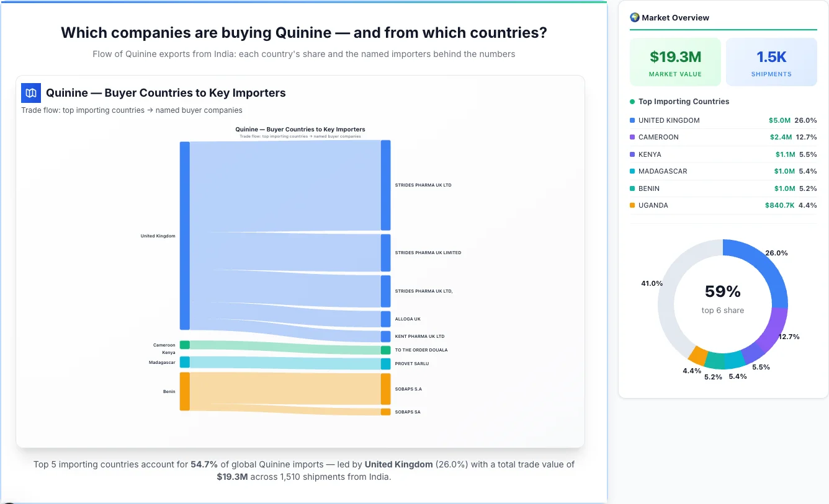Viewport: 829px width, 504px height.
Task: Click the globe icon in Market Overview header
Action: pyautogui.click(x=634, y=17)
